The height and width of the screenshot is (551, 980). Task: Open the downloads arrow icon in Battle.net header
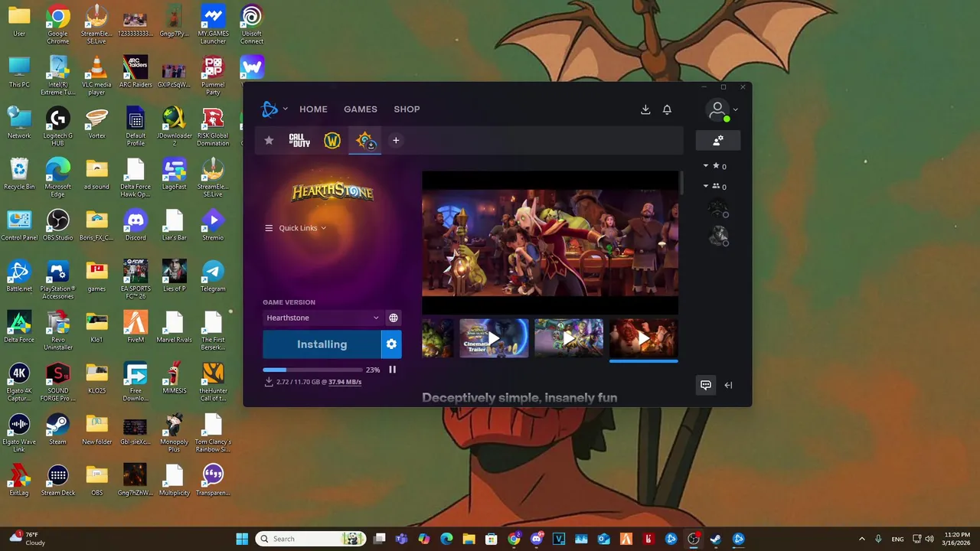pyautogui.click(x=645, y=109)
